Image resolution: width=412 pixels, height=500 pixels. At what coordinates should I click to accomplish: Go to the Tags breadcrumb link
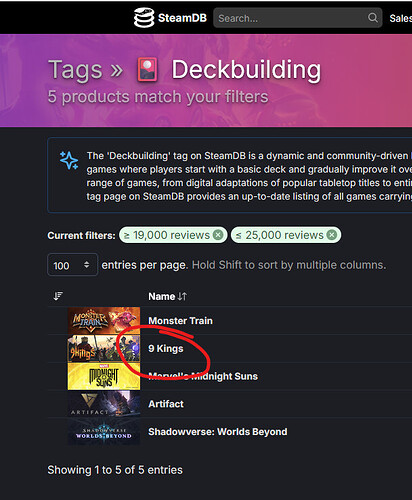(x=75, y=70)
